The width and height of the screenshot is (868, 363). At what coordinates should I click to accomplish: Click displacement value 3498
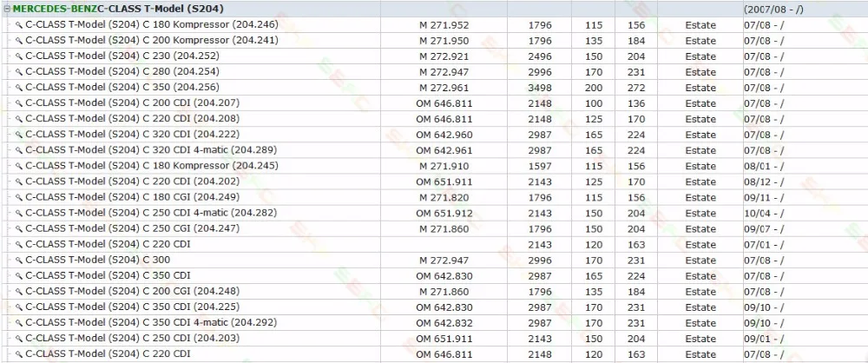(x=540, y=88)
